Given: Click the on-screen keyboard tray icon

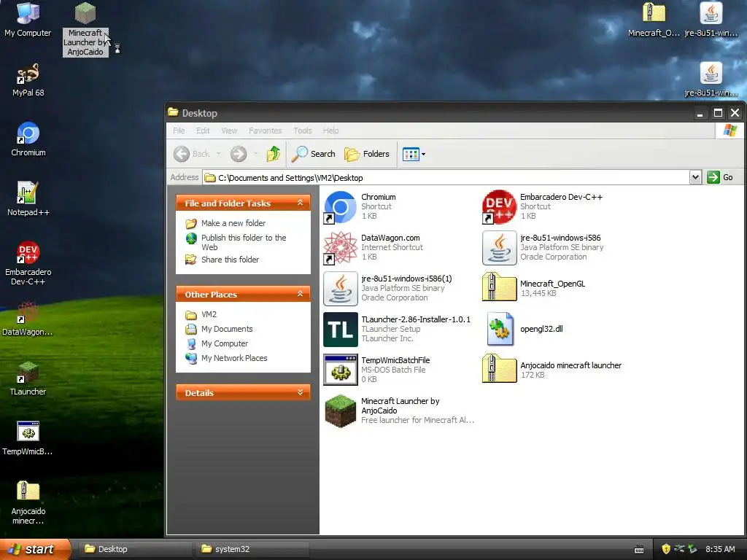Looking at the screenshot, I should [x=639, y=550].
